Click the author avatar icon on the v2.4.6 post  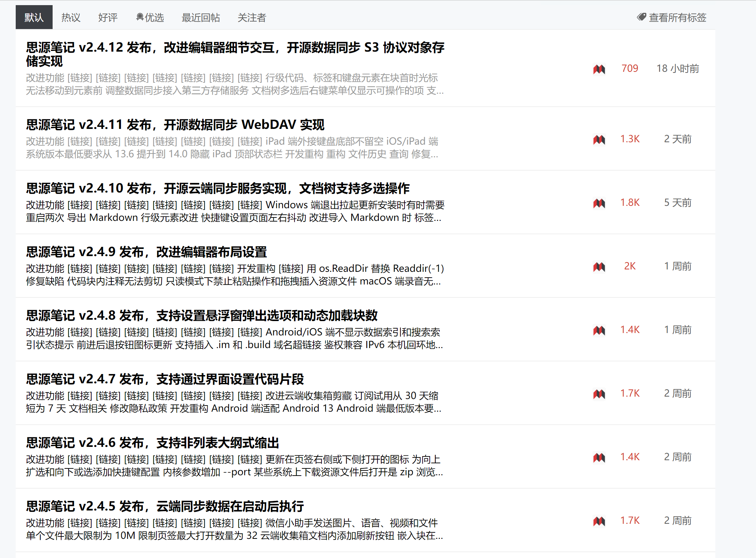pos(599,457)
